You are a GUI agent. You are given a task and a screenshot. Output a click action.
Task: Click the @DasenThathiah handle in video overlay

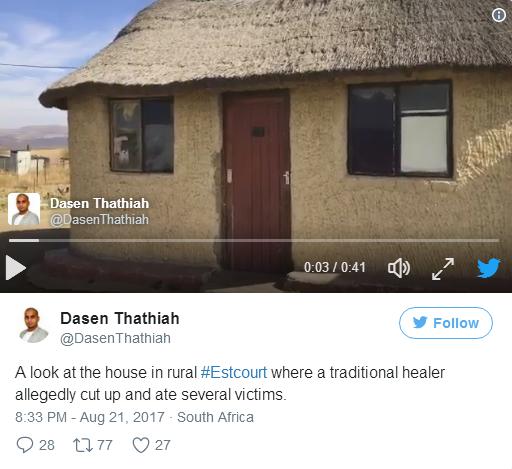click(x=99, y=219)
